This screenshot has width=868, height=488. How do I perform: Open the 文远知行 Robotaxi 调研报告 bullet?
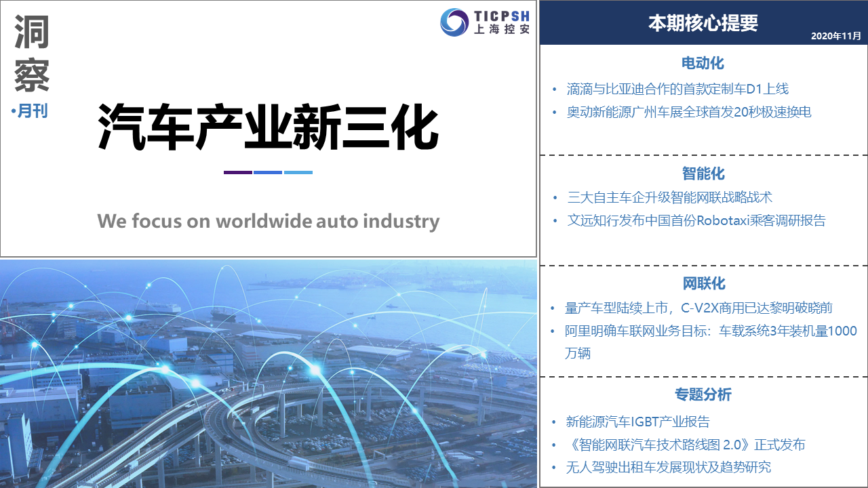pyautogui.click(x=696, y=220)
